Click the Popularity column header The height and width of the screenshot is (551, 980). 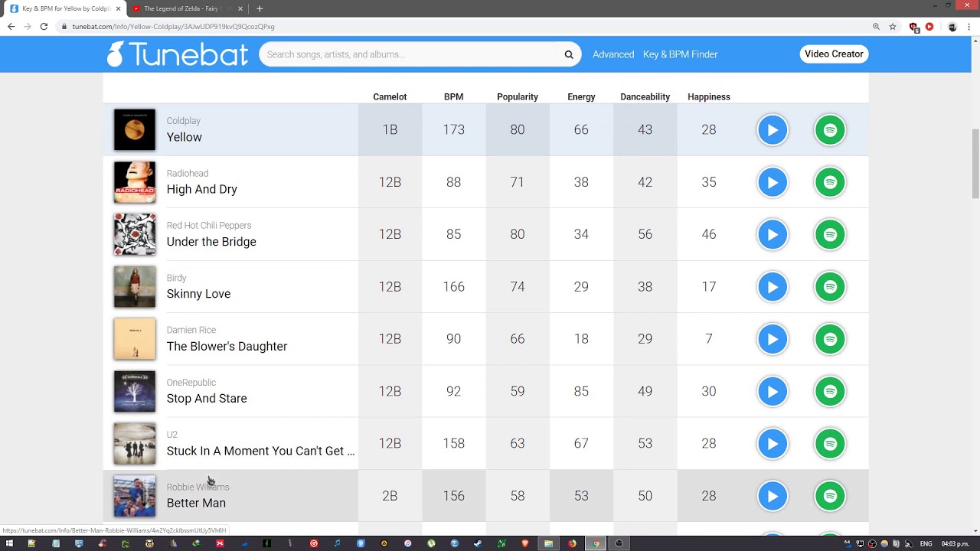518,97
